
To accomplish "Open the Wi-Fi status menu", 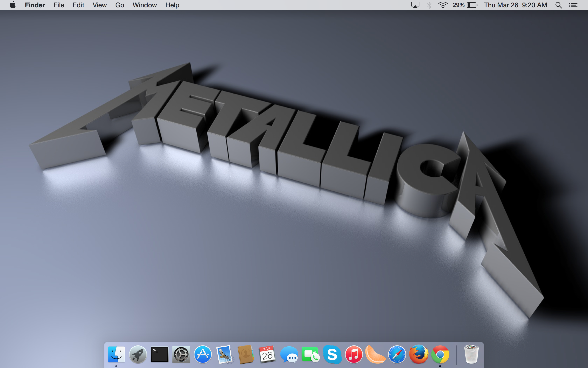I will tap(443, 5).
